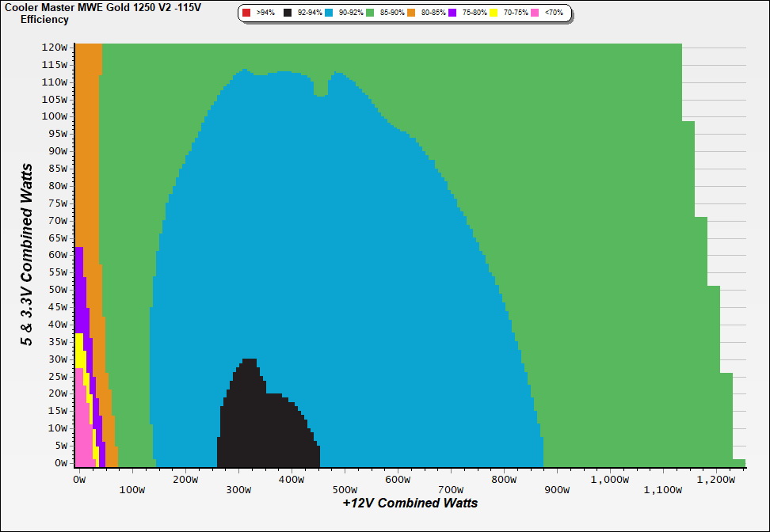770x532 pixels.
Task: Click the Efficiency subtitle under chart title
Action: (44, 19)
